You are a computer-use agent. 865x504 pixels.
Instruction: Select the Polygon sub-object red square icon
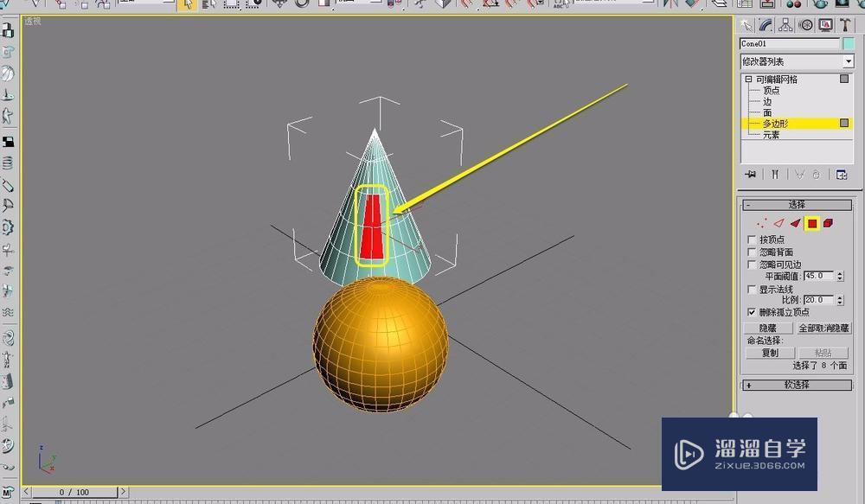[x=813, y=223]
